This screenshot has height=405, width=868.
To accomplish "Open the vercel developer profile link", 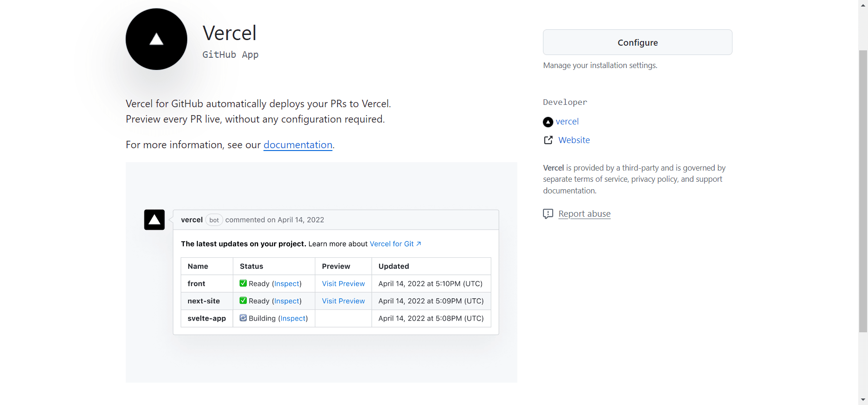I will point(567,122).
